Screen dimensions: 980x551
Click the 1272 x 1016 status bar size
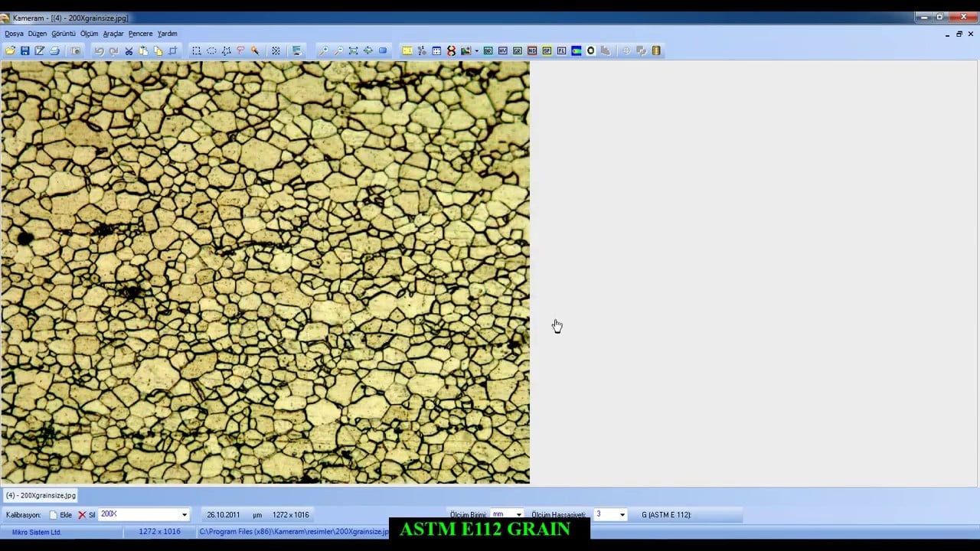(x=159, y=531)
